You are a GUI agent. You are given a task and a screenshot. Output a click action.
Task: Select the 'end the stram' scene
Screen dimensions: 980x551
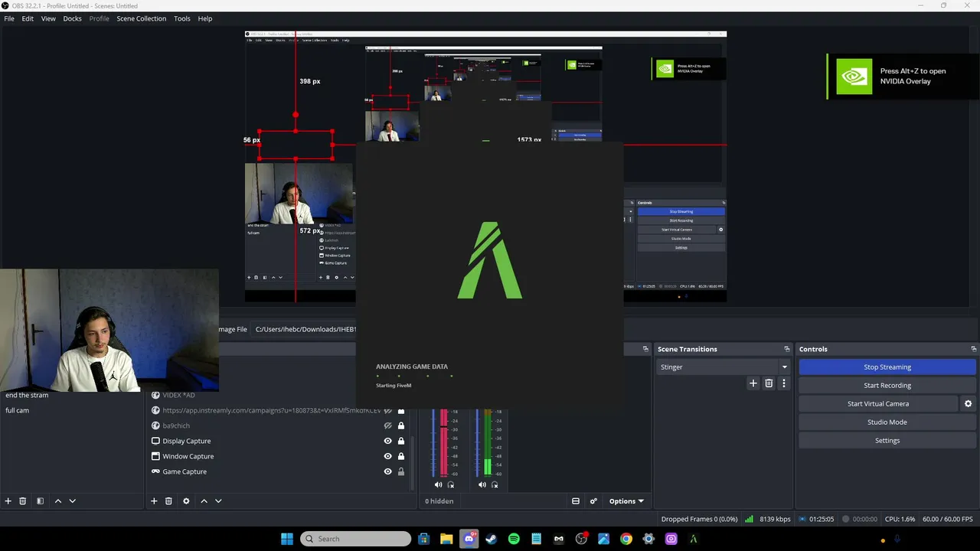(71, 395)
